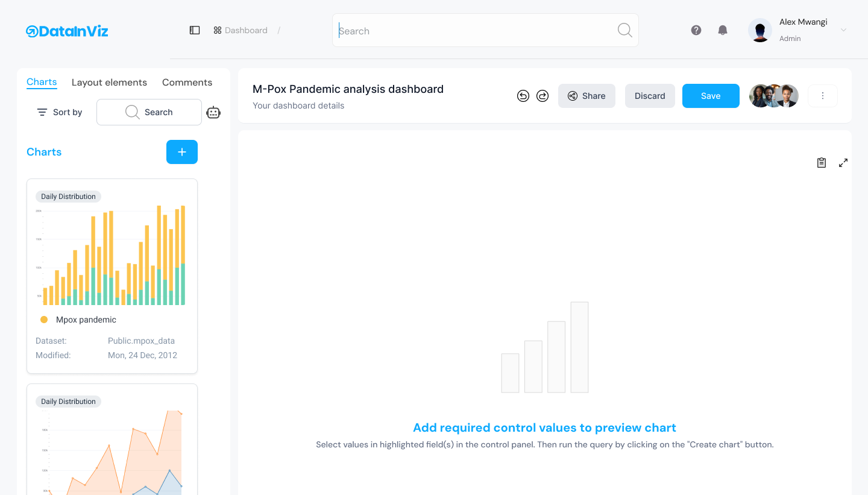Viewport: 868px width, 495px height.
Task: Undo the last dashboard change
Action: pyautogui.click(x=523, y=95)
